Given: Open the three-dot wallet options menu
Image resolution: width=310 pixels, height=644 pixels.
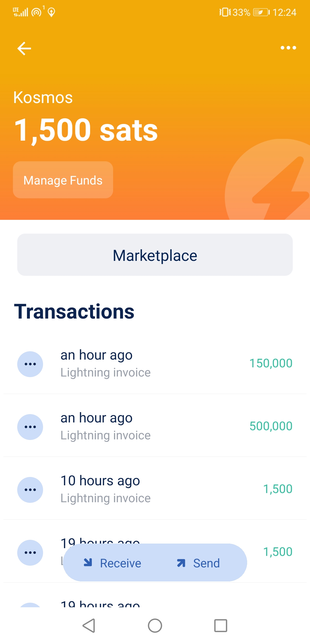Looking at the screenshot, I should click(x=288, y=48).
